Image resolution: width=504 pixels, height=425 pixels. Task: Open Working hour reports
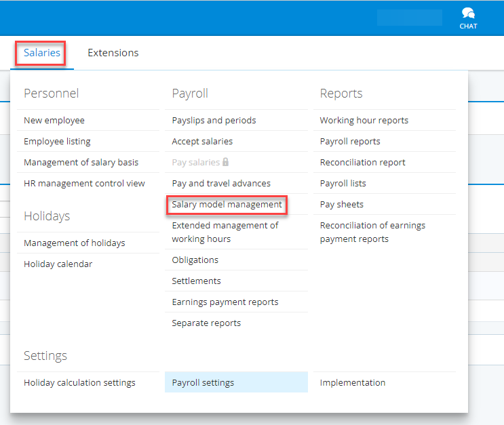coord(364,121)
